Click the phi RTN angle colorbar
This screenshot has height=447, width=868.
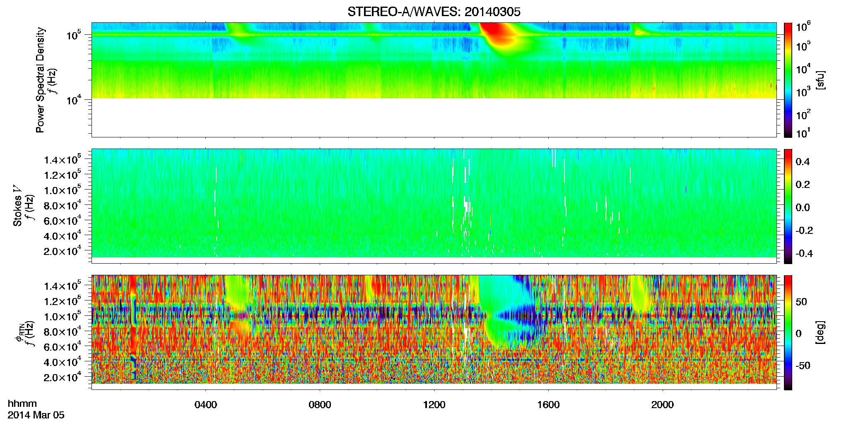click(x=788, y=332)
